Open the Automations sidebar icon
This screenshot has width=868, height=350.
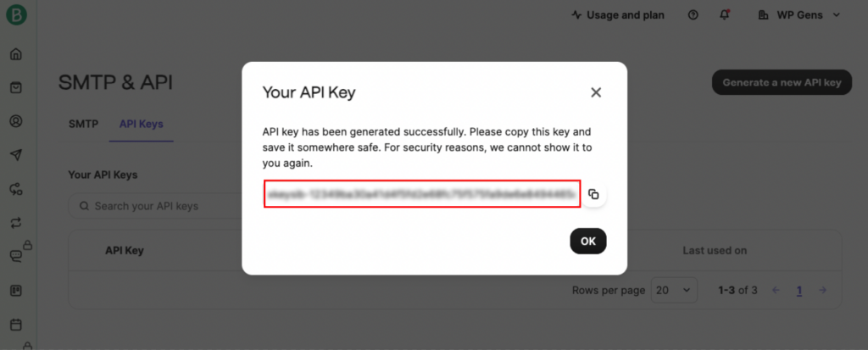(x=15, y=189)
